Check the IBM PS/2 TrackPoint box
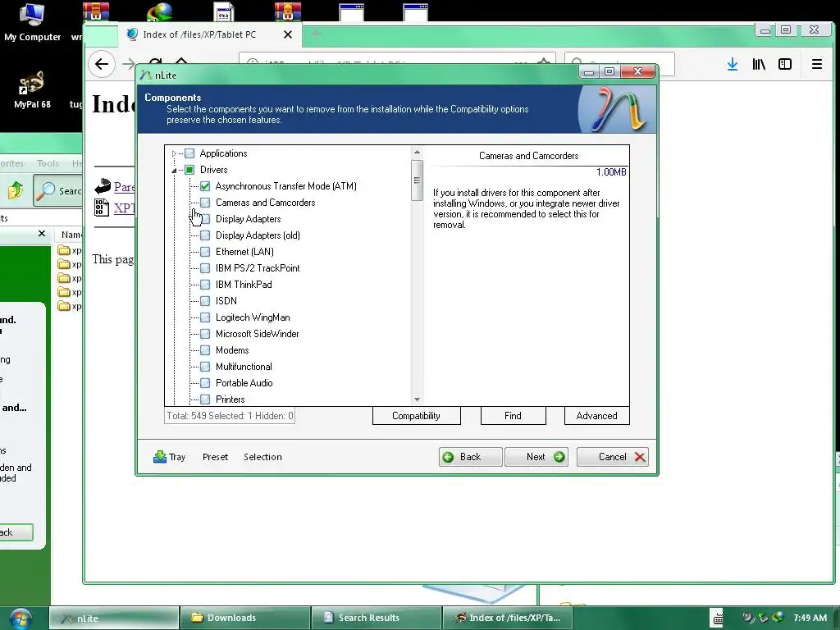 pos(204,268)
